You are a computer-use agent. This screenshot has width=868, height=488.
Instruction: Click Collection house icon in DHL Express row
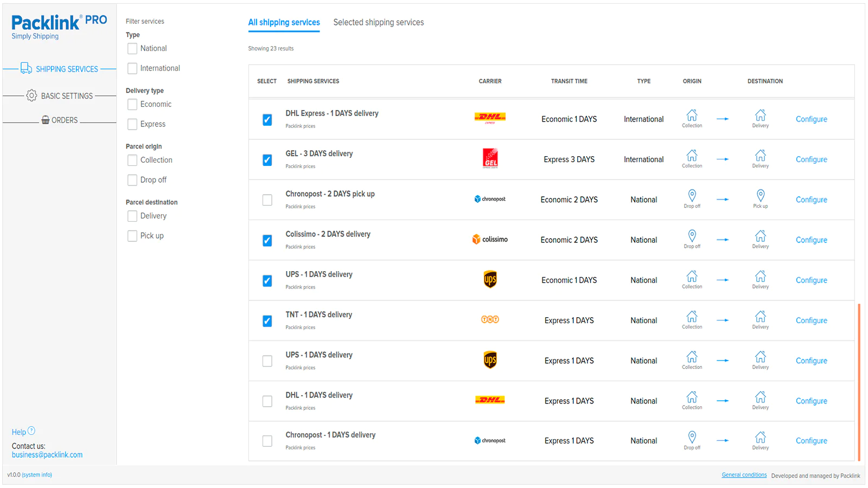[692, 115]
